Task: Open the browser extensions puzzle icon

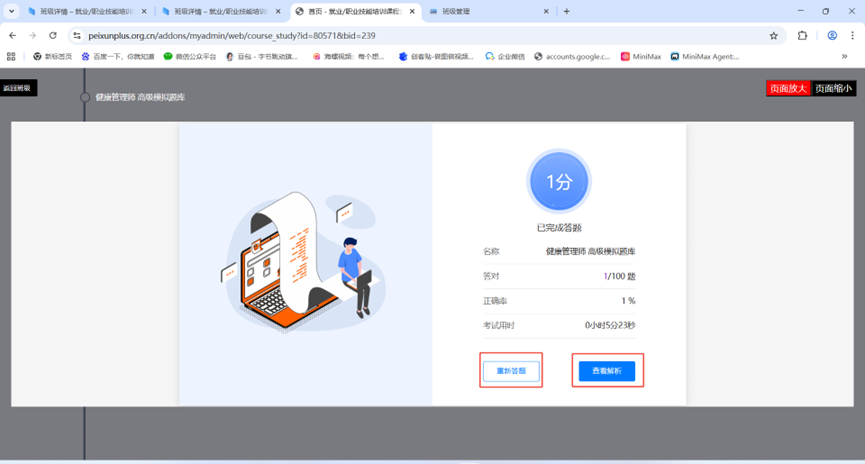Action: coord(802,35)
